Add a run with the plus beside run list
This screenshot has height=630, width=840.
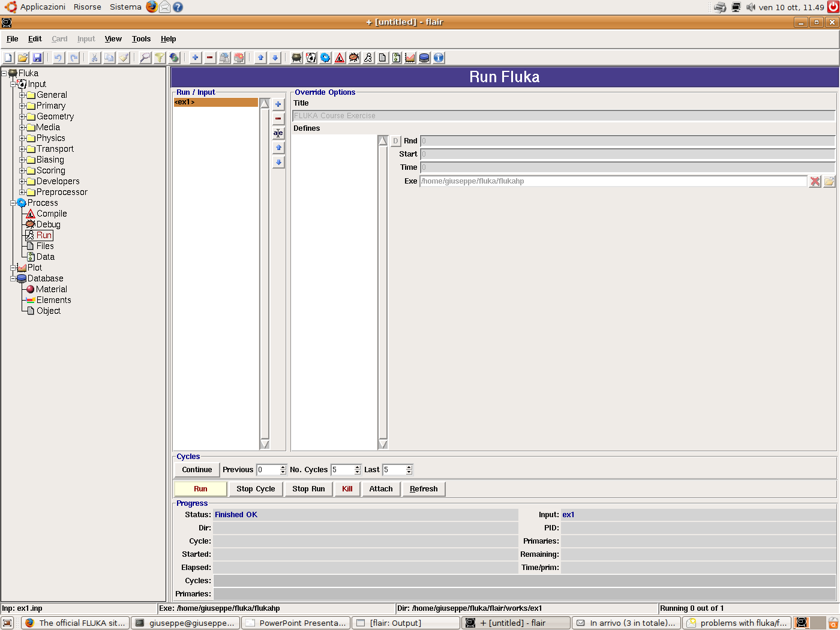pyautogui.click(x=278, y=104)
